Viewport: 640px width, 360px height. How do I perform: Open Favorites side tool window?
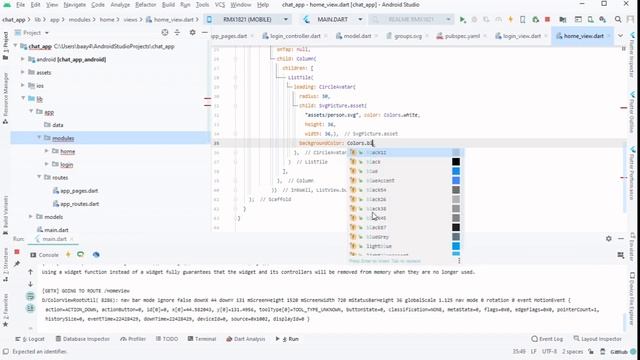tap(5, 310)
